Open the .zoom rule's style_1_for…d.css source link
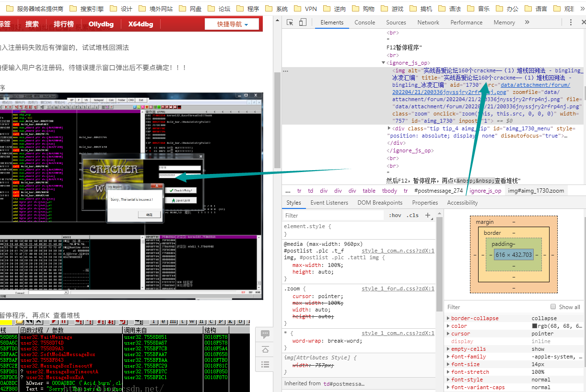Screen dimensions: 586x392 [x=398, y=288]
